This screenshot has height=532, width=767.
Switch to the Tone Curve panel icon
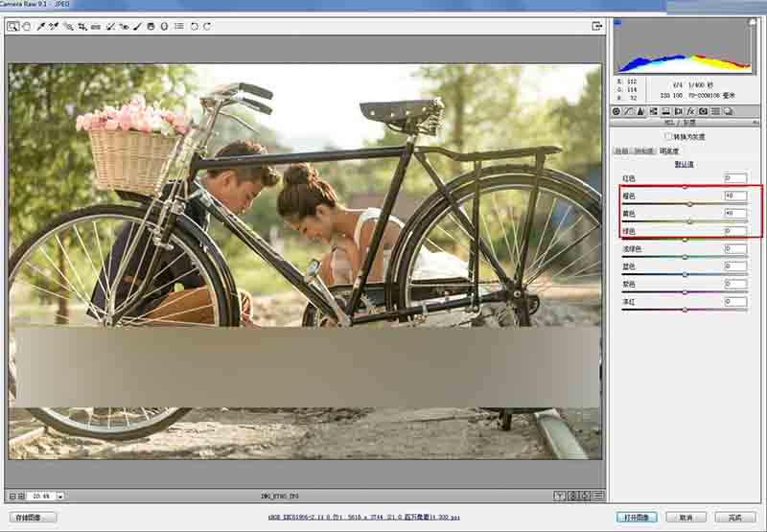point(629,111)
